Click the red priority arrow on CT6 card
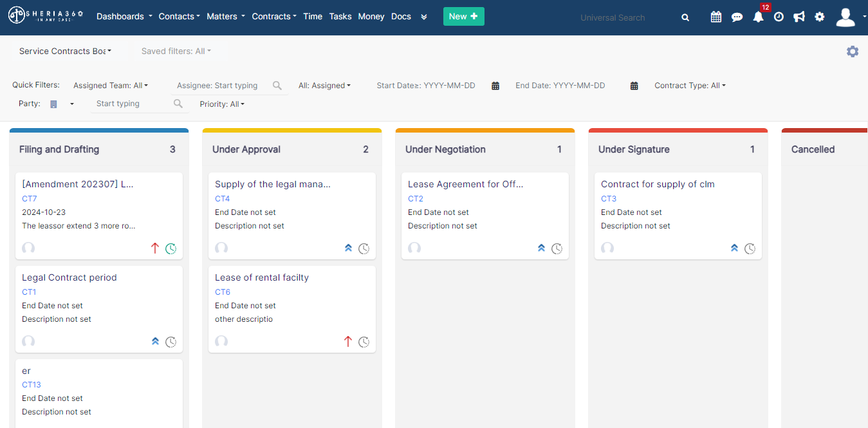Viewport: 868px width, 428px height. pos(348,342)
